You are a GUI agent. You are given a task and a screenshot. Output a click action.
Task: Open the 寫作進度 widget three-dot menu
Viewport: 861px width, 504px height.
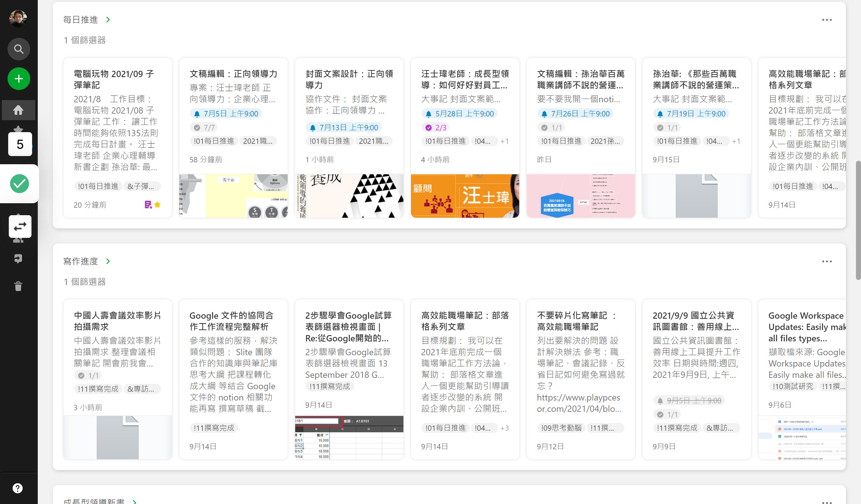pyautogui.click(x=826, y=261)
